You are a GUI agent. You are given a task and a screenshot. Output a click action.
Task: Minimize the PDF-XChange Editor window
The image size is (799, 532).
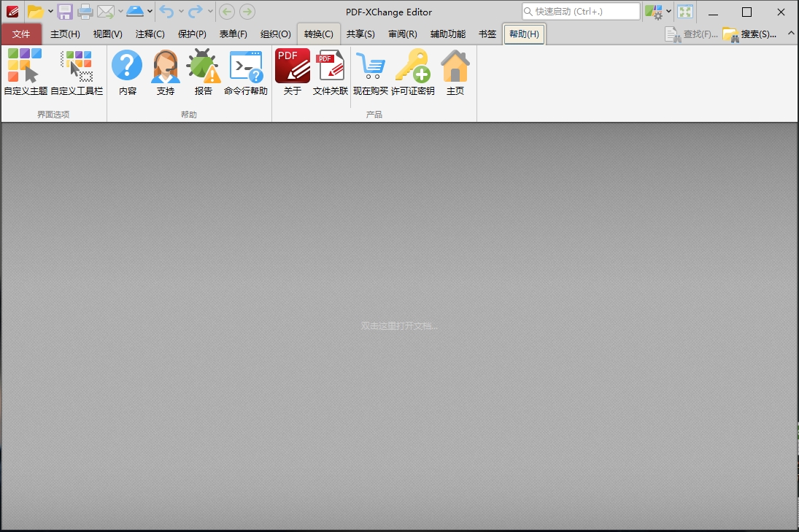[714, 12]
